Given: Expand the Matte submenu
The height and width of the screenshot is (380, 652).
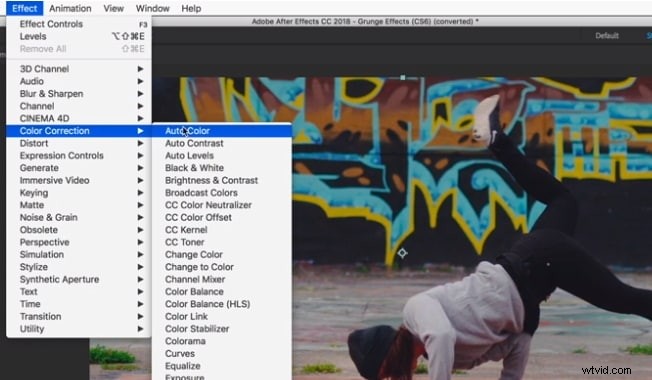Looking at the screenshot, I should click(79, 205).
